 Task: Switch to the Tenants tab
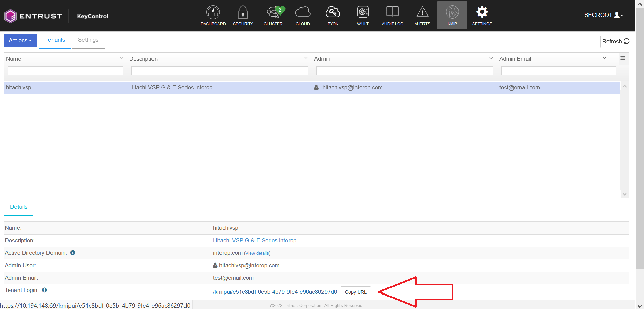click(x=55, y=40)
